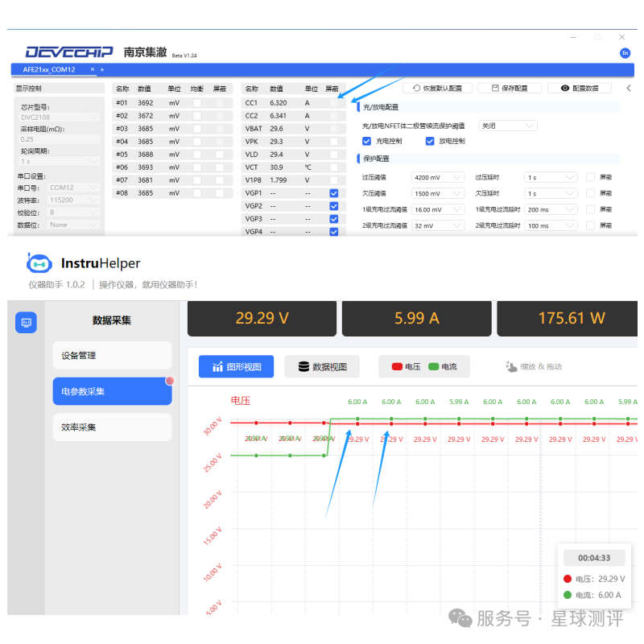The image size is (644, 644).
Task: Close the AFE21xx_COM12 tab with the x
Action: (92, 70)
